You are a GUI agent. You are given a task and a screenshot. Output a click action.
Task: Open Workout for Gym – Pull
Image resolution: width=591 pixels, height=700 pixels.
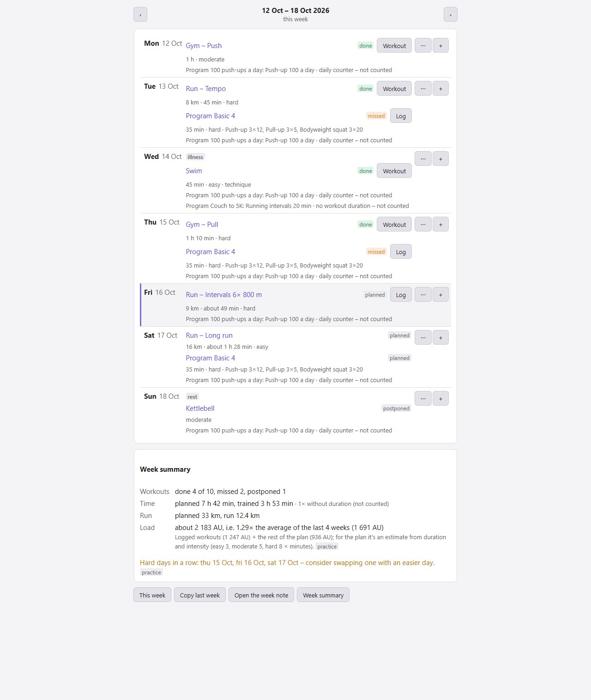(x=394, y=224)
